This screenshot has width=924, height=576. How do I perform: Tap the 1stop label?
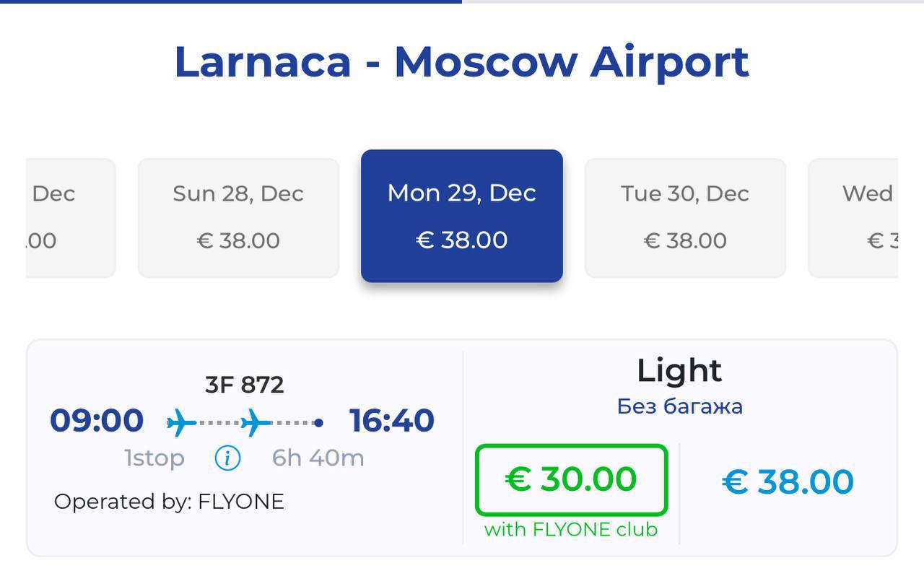coord(154,458)
